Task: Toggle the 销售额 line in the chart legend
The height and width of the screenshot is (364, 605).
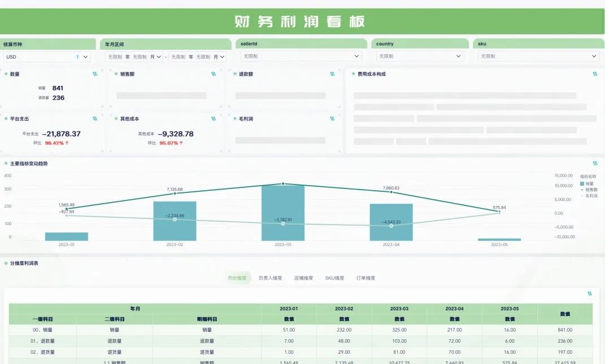Action: [x=589, y=190]
